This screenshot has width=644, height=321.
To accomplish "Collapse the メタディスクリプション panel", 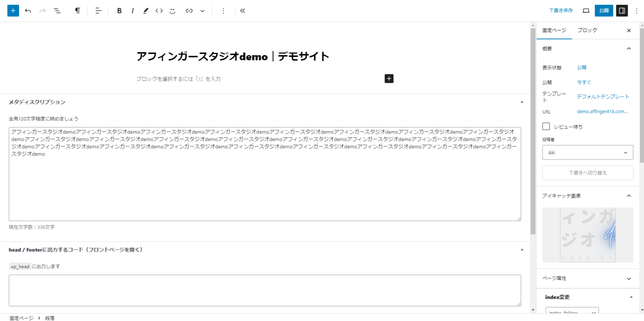I will coord(522,102).
